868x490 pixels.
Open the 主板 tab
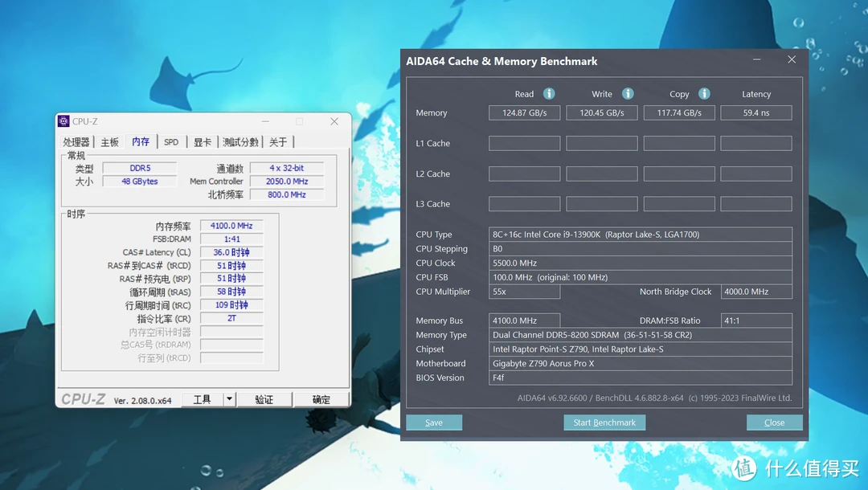point(109,142)
